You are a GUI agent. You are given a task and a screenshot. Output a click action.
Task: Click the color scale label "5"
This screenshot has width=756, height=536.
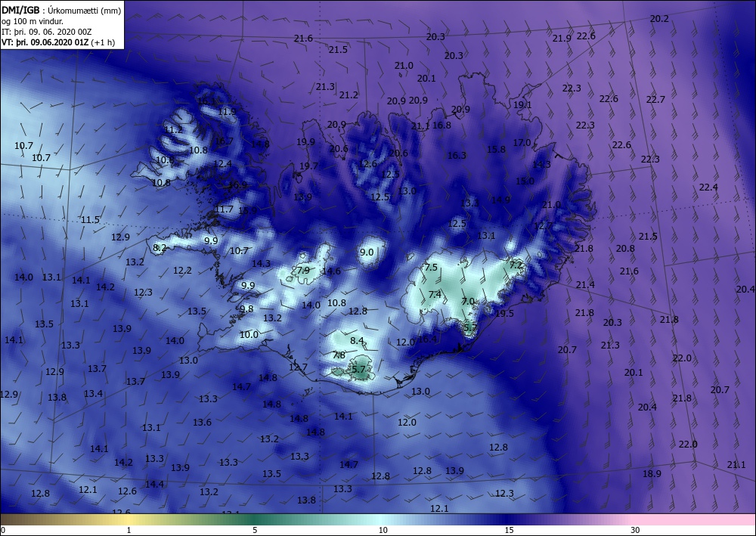255,530
